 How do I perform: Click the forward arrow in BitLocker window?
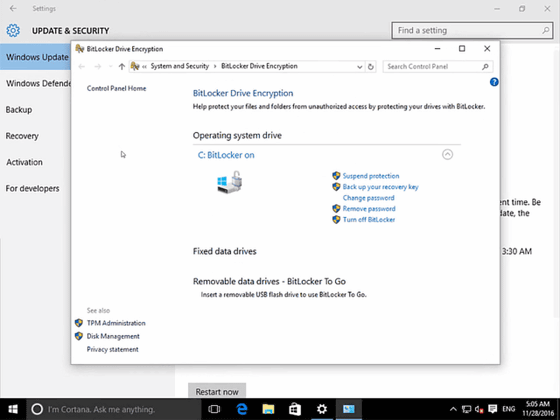tap(98, 66)
